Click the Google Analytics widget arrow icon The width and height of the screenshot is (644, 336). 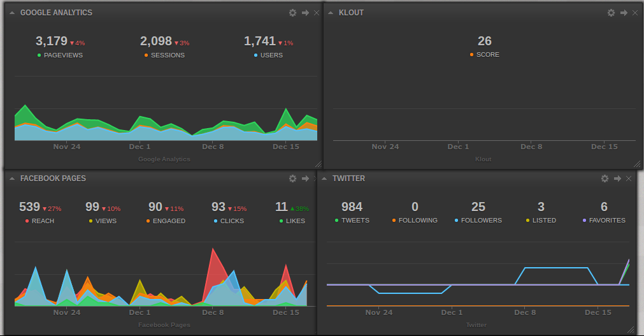(305, 13)
